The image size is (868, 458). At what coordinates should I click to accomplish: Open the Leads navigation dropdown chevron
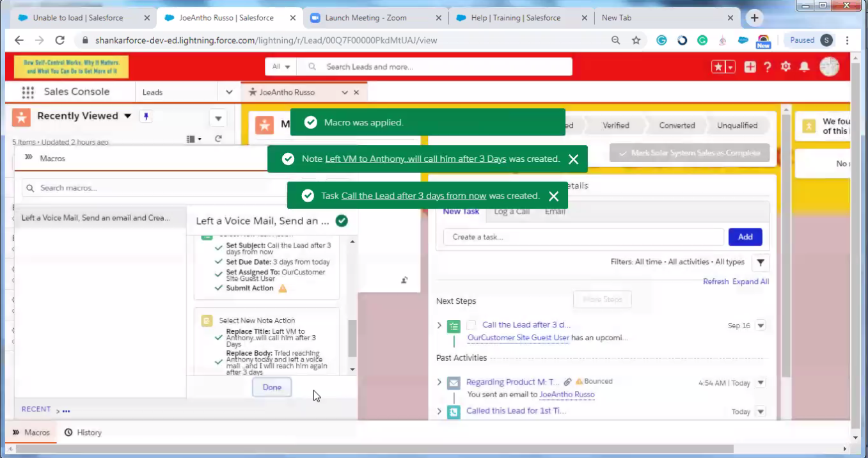[229, 92]
